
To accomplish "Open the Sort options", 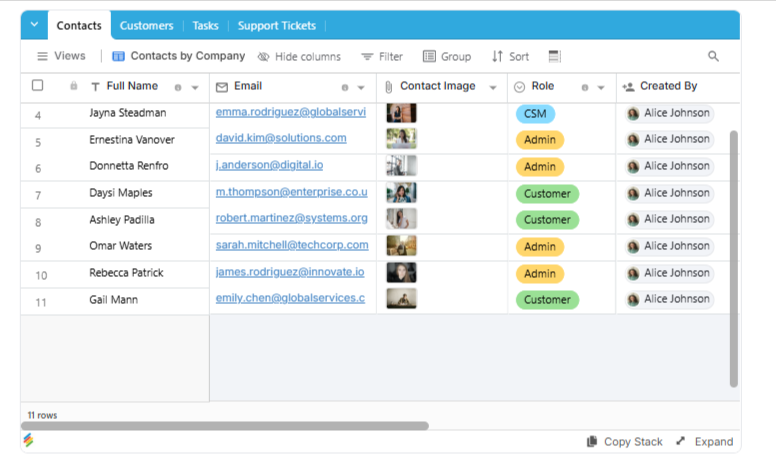I will tap(510, 56).
